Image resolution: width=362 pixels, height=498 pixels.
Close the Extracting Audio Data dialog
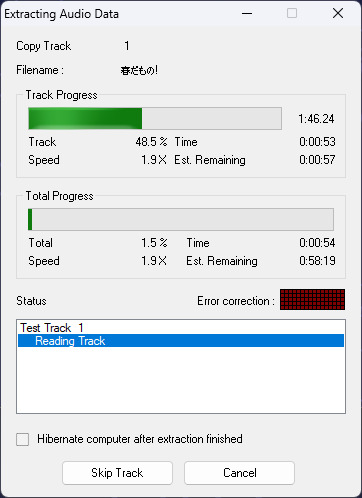338,13
